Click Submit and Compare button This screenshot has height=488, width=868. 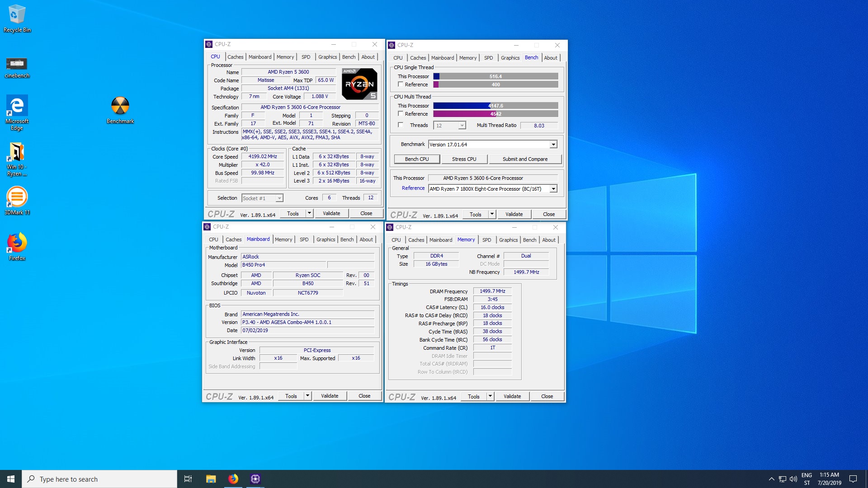(525, 159)
